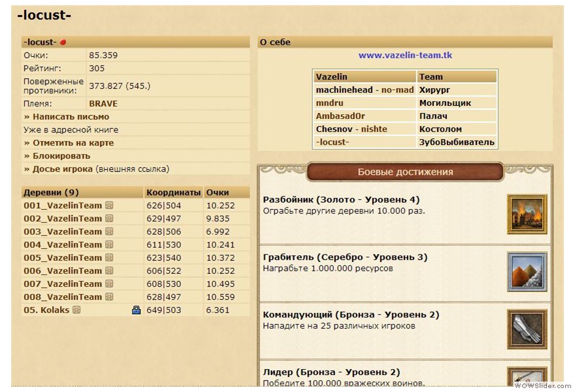575x392 pixels.
Task: Click the Командующий bronze gauntlet icon
Action: (x=527, y=328)
